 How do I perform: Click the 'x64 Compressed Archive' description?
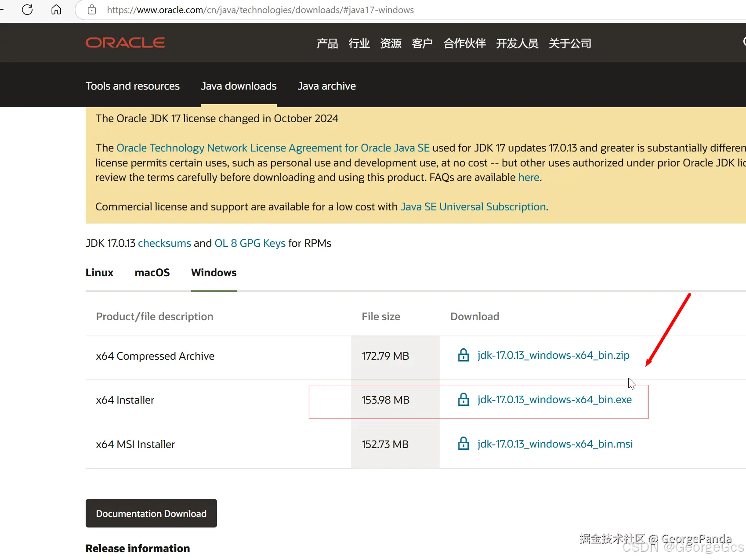coord(155,356)
